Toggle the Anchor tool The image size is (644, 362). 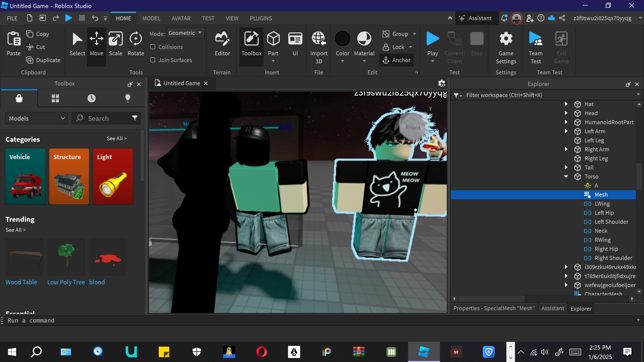(396, 60)
